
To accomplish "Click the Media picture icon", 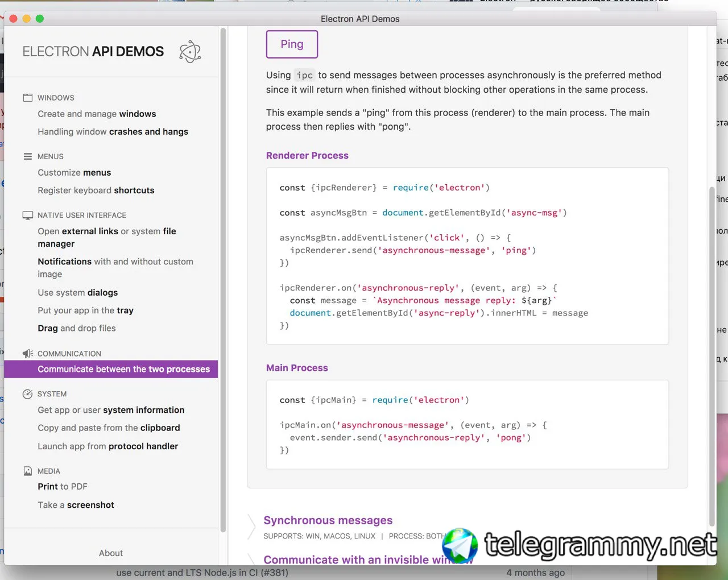I will pos(27,471).
